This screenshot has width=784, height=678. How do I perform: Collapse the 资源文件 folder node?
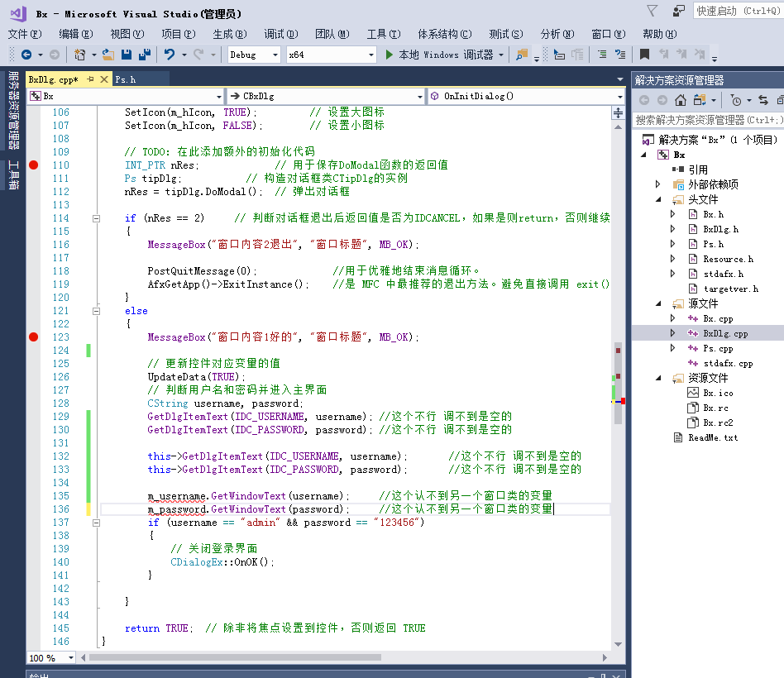(x=658, y=378)
